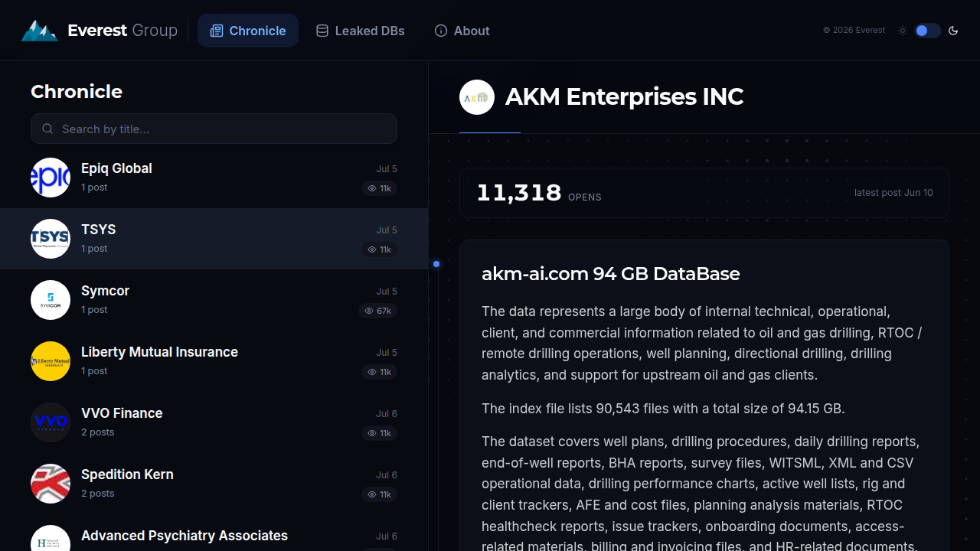Switch to the Leaked DBs tab
The width and height of the screenshot is (980, 551).
click(x=361, y=31)
